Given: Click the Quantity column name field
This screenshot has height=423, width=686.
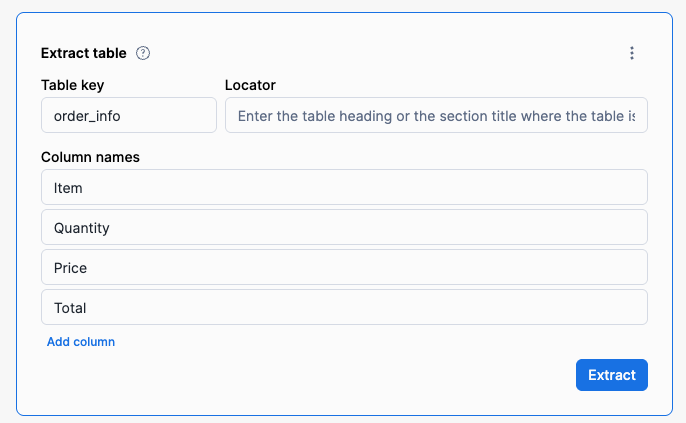Looking at the screenshot, I should click(x=344, y=227).
